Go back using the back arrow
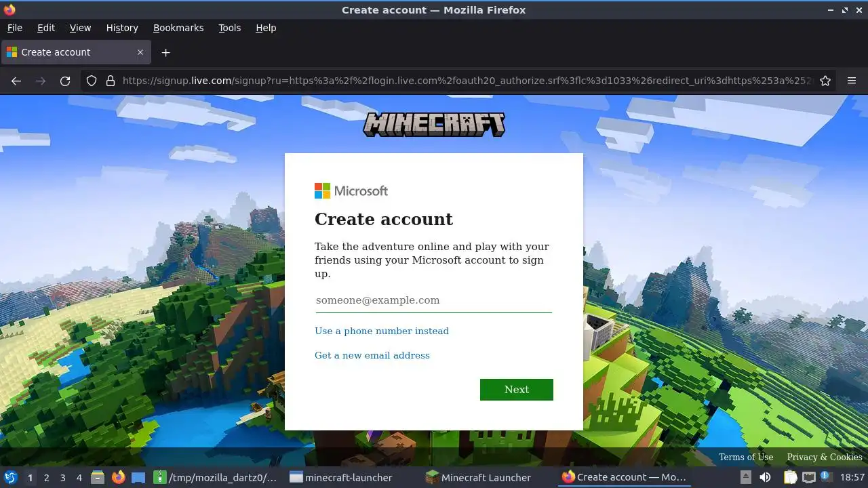868x488 pixels. (16, 81)
